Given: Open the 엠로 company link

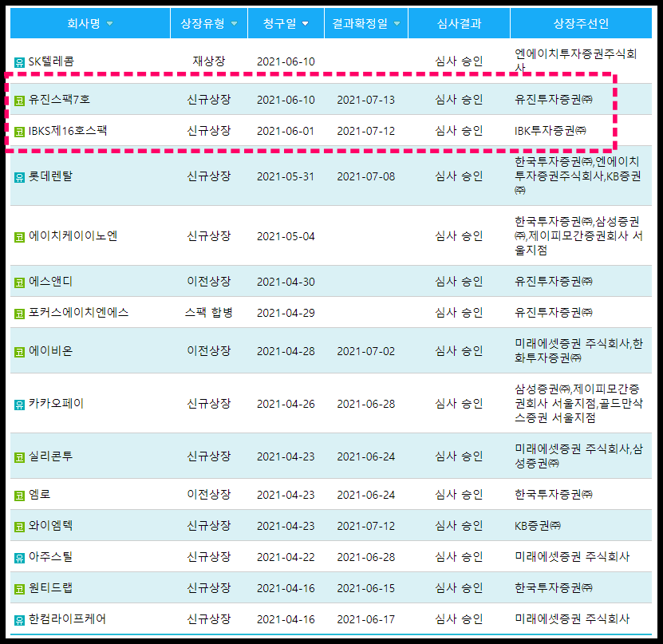Looking at the screenshot, I should point(39,495).
